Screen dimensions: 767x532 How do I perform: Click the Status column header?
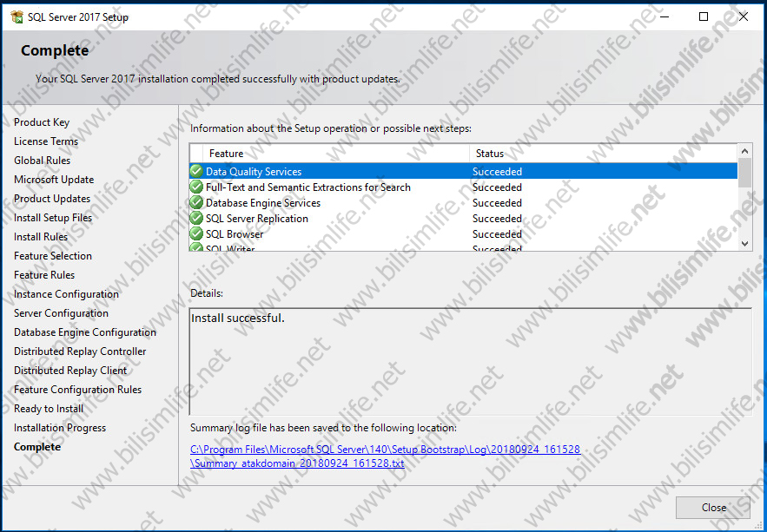click(604, 154)
